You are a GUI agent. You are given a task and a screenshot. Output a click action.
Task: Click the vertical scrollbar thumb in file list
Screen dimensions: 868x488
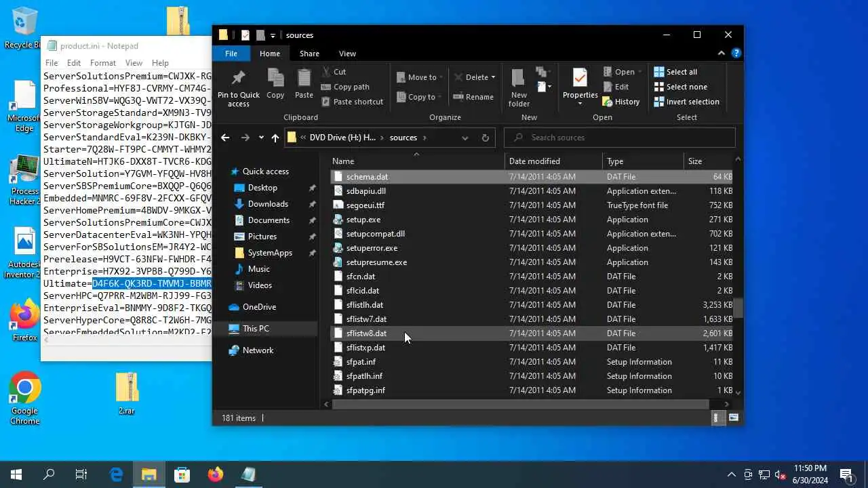738,307
